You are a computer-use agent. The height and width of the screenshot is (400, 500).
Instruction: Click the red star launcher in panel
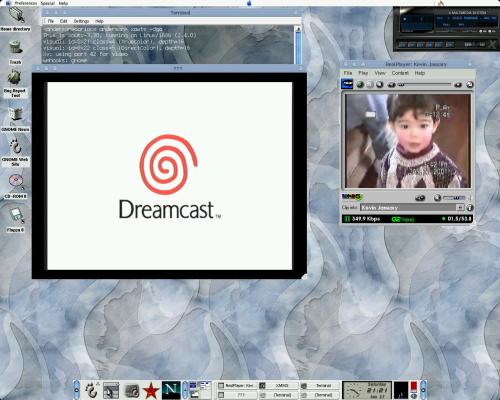pos(151,390)
